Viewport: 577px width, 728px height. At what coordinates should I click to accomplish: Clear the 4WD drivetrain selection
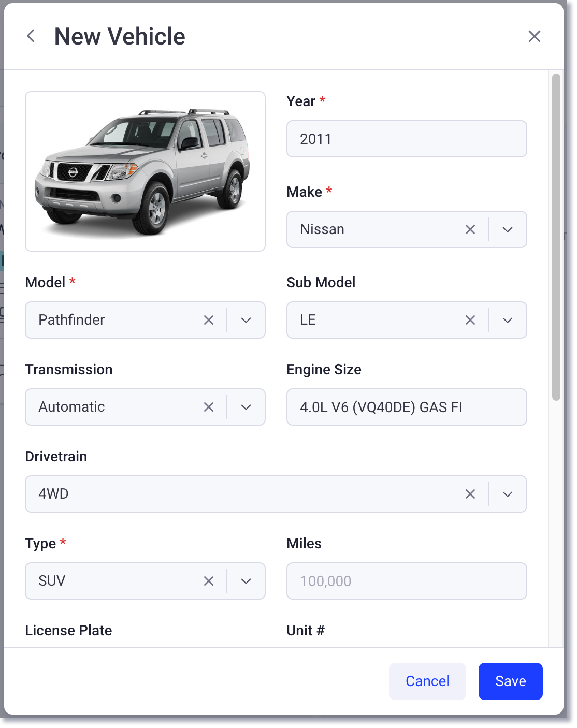(x=470, y=494)
